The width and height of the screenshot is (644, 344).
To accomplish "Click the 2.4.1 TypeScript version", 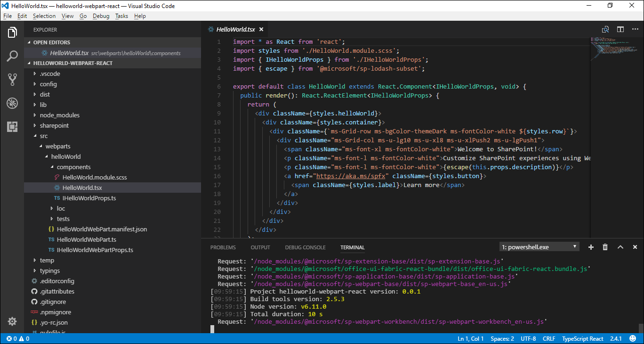I will 616,339.
